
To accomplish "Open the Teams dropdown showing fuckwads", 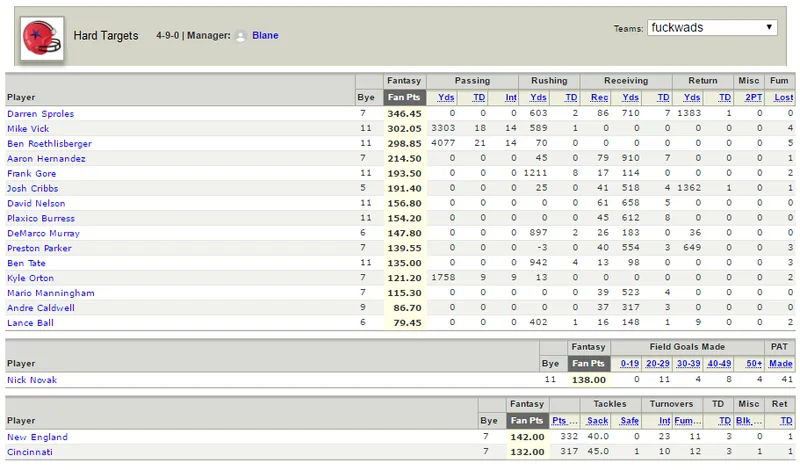I will tap(712, 28).
